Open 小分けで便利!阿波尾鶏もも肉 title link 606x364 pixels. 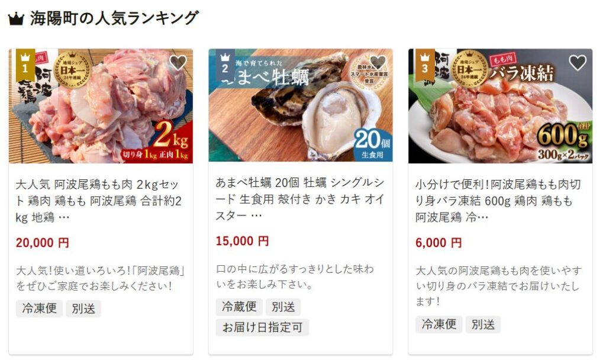(498, 201)
